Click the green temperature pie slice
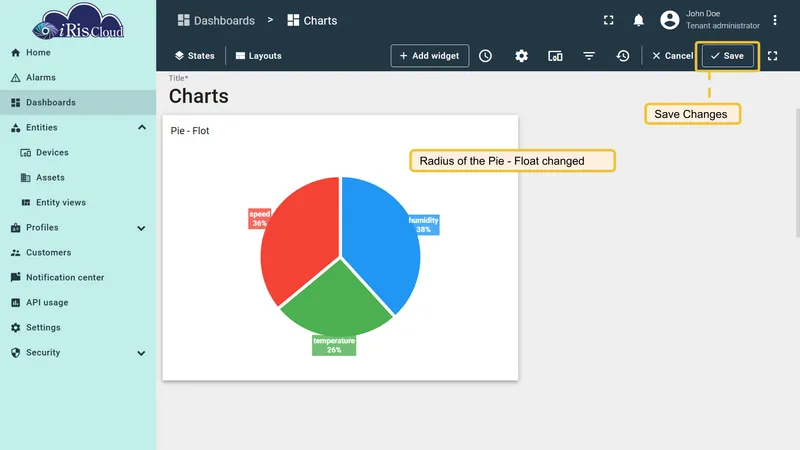The width and height of the screenshot is (800, 450). pos(336,301)
